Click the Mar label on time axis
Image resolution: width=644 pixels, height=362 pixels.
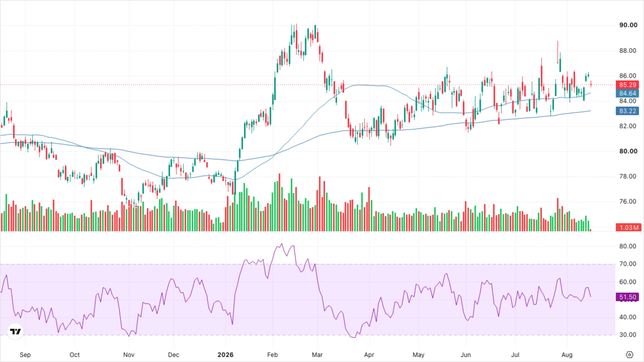click(x=317, y=355)
